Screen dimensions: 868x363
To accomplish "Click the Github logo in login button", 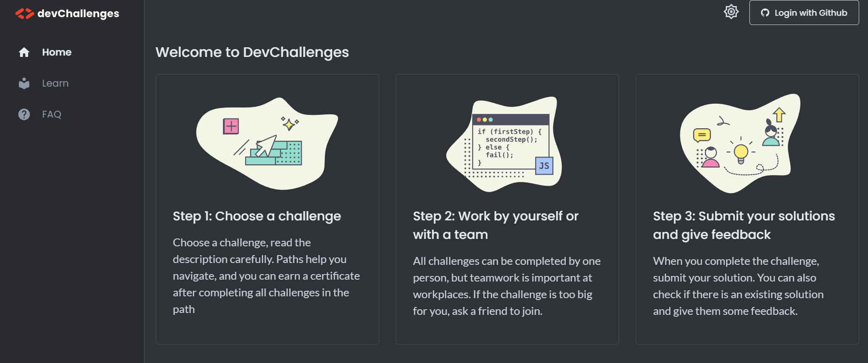I will point(765,13).
